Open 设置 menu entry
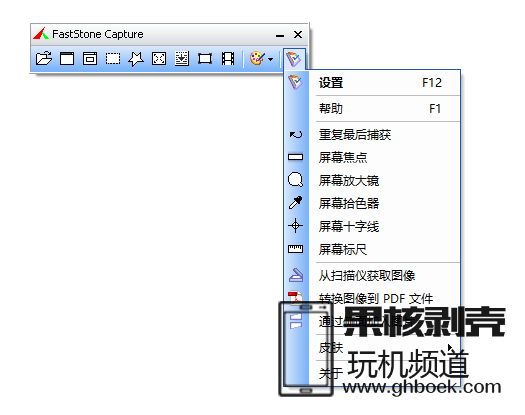Screen dimensions: 525x415 click(384, 83)
